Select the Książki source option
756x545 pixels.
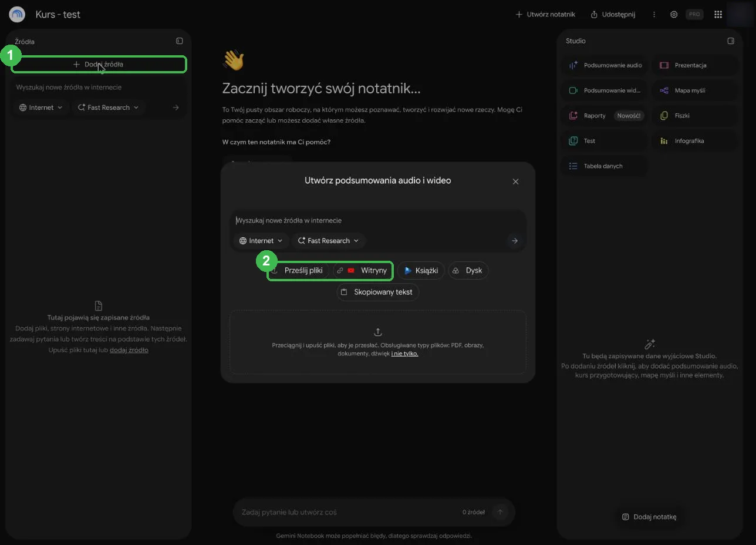(421, 271)
